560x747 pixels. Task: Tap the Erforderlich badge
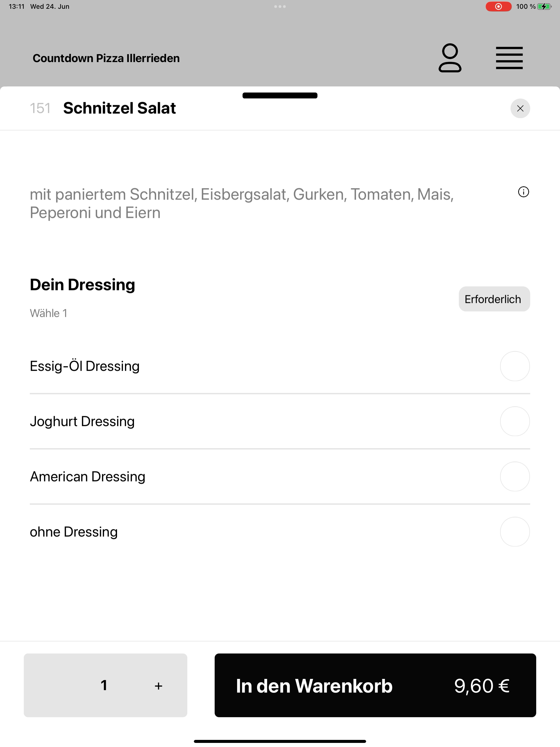point(494,299)
